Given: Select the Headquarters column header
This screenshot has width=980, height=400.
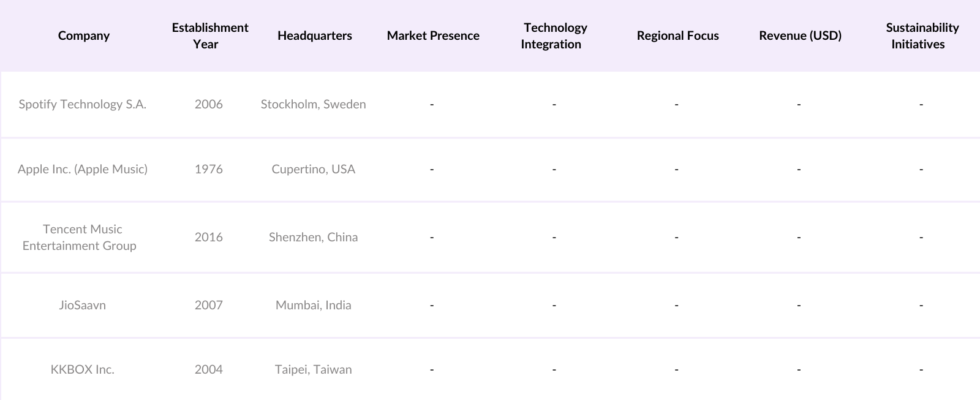Looking at the screenshot, I should pos(314,36).
